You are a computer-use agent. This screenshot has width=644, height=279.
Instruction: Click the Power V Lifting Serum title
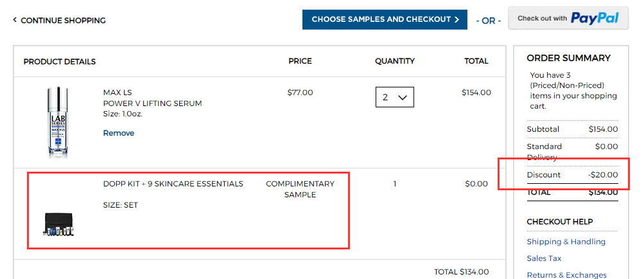point(152,104)
